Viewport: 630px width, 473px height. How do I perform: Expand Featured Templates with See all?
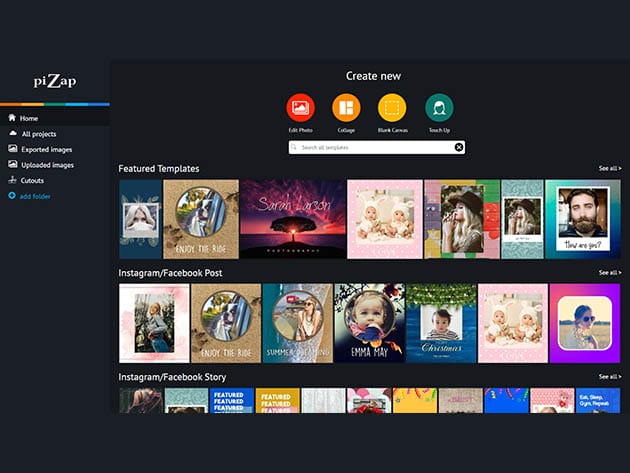pyautogui.click(x=609, y=169)
